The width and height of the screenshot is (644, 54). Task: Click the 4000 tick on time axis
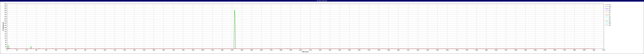(398, 50)
